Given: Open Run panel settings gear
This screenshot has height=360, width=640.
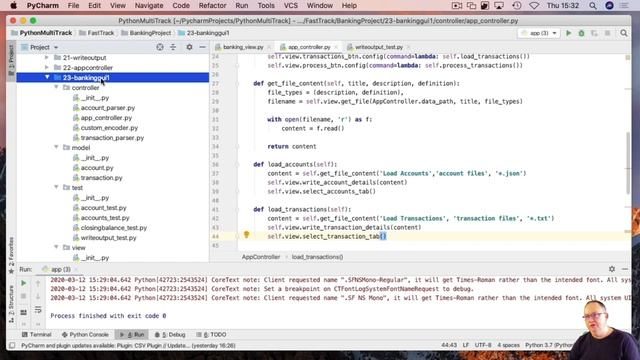Looking at the screenshot, I should point(611,269).
